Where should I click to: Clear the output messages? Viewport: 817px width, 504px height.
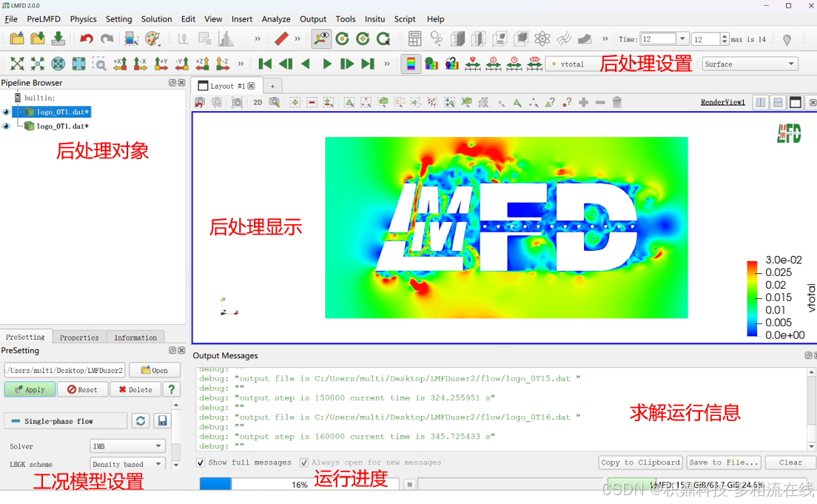[x=790, y=463]
